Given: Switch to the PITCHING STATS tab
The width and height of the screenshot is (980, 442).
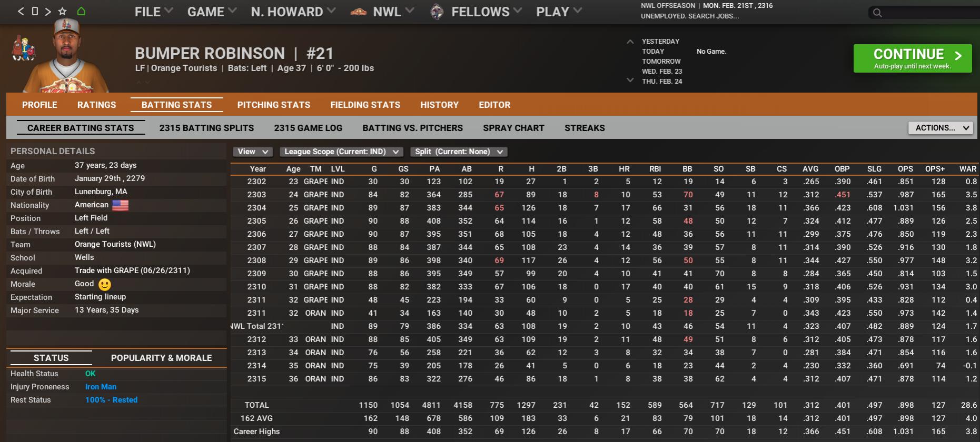Looking at the screenshot, I should [273, 105].
